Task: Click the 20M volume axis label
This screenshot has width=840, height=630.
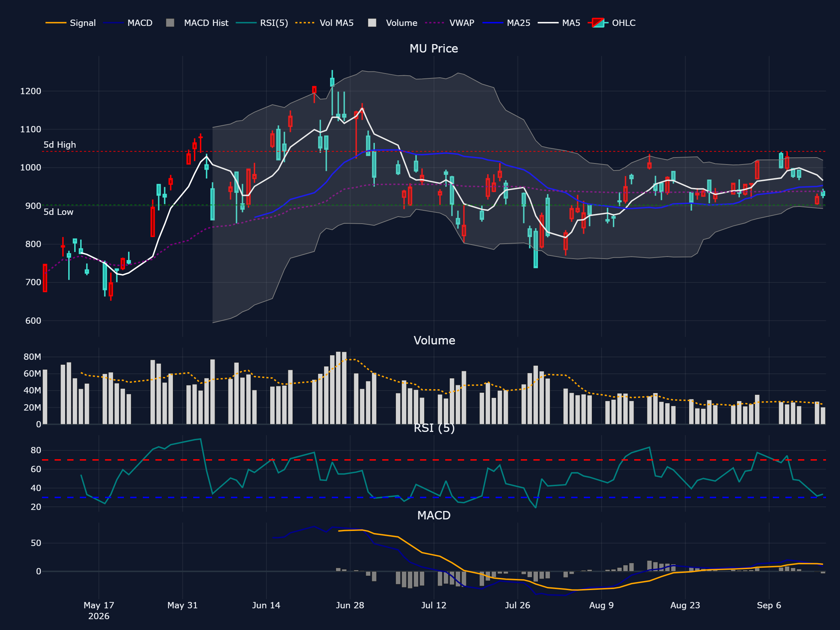Action: [x=32, y=407]
